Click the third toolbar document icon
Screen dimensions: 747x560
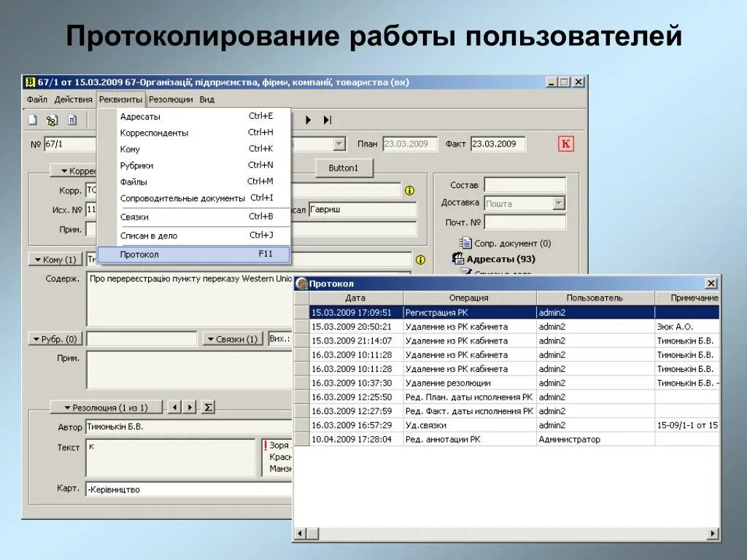[72, 120]
